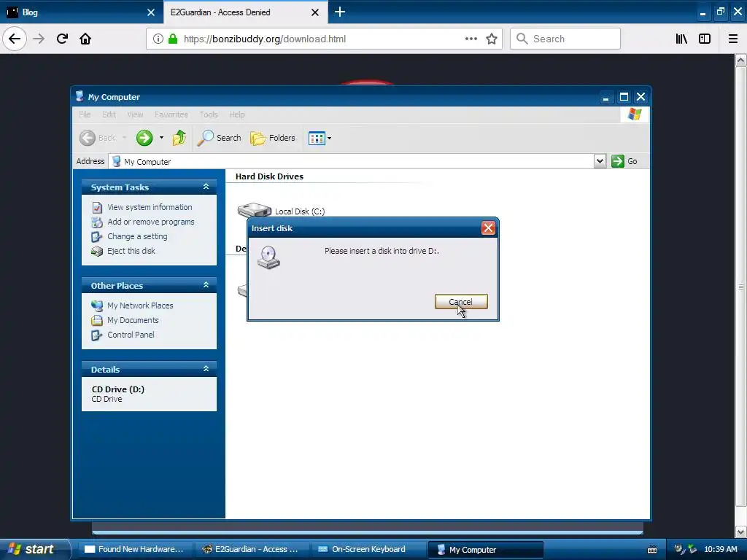Screen dimensions: 747x560
Task: Open the Favorites menu in My Computer
Action: (171, 114)
